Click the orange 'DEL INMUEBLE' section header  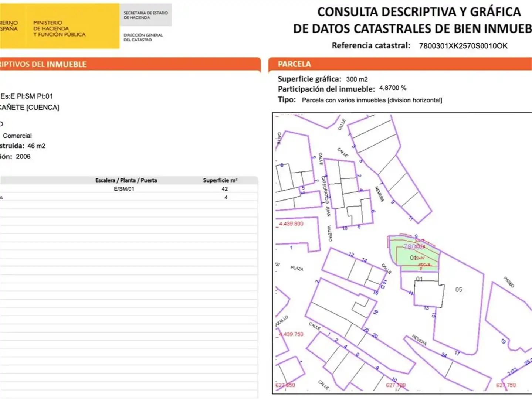pyautogui.click(x=130, y=64)
